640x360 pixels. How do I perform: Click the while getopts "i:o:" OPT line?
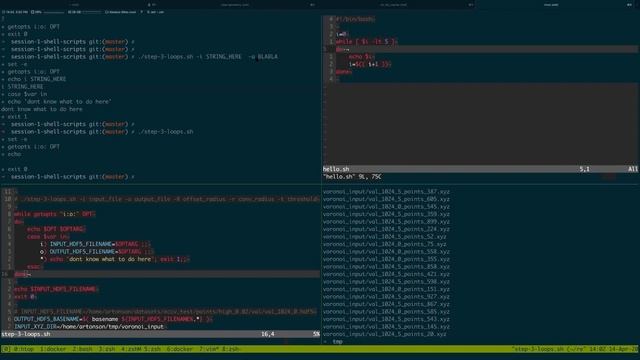click(x=54, y=214)
